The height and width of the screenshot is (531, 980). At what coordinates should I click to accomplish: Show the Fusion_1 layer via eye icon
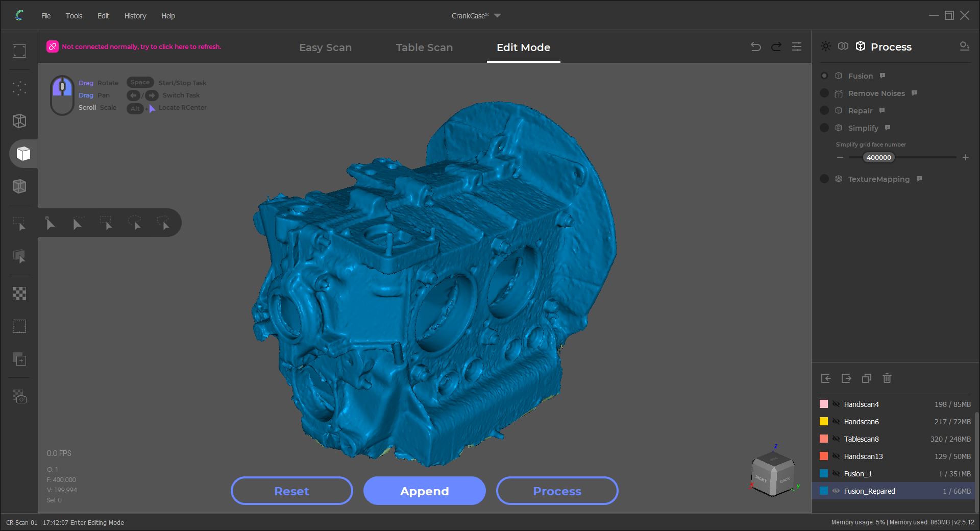click(x=836, y=473)
